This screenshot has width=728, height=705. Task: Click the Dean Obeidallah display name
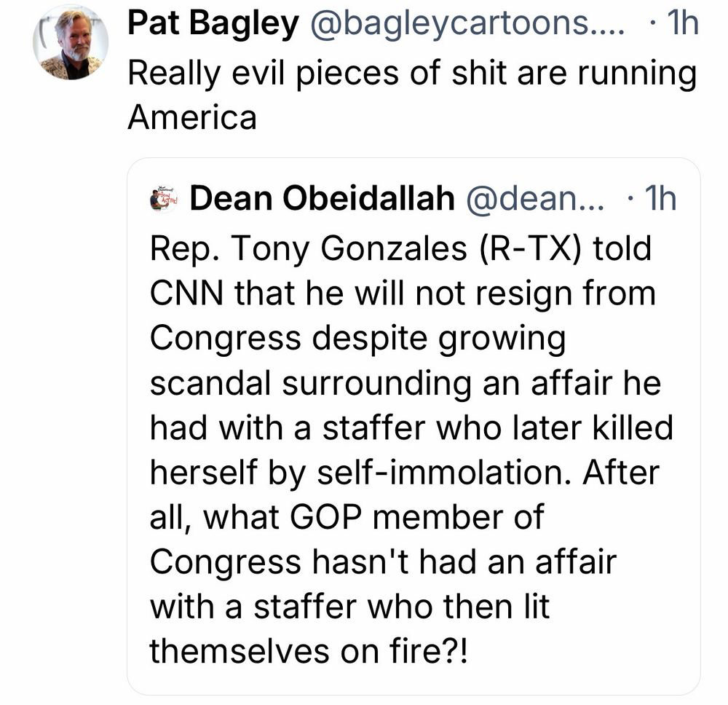[321, 200]
